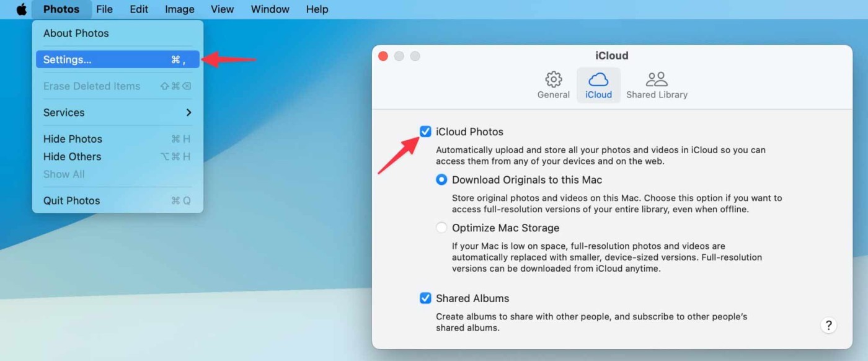Close the iCloud settings window
The height and width of the screenshot is (361, 868).
pos(383,56)
